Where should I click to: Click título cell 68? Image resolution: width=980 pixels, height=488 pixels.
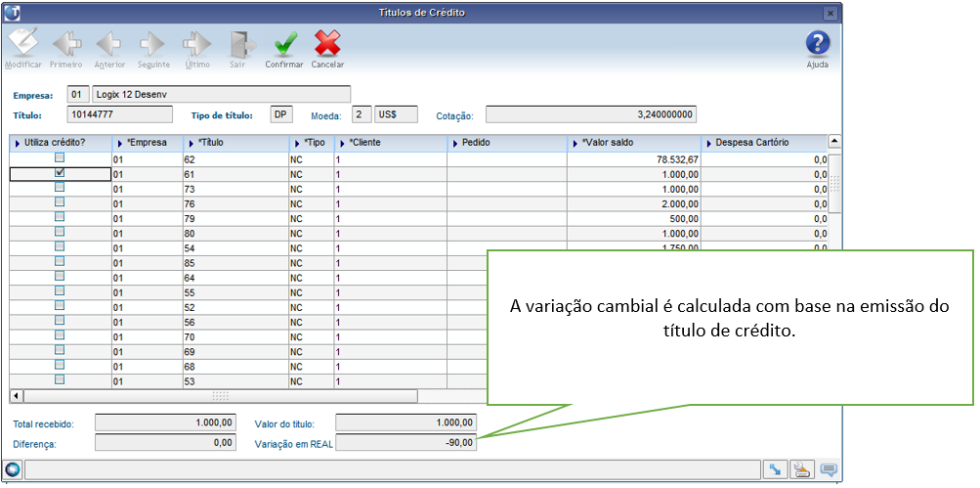click(x=235, y=367)
